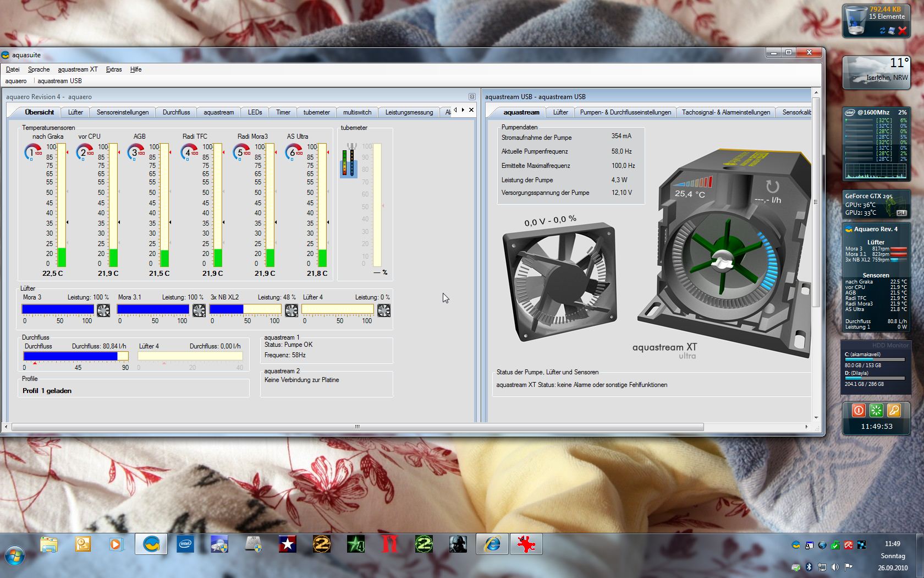Click the sensor 5 gauge icon for Radi Mora3
Screen dimensions: 924x578
241,152
